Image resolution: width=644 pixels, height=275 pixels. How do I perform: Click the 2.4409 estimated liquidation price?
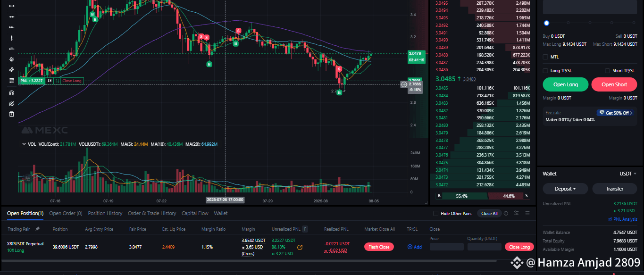(168, 247)
